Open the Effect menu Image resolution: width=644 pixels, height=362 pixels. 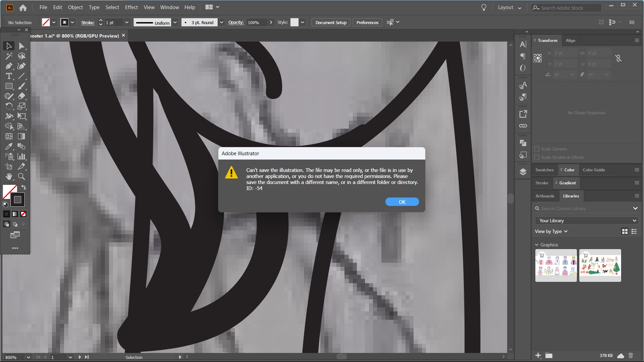[131, 7]
